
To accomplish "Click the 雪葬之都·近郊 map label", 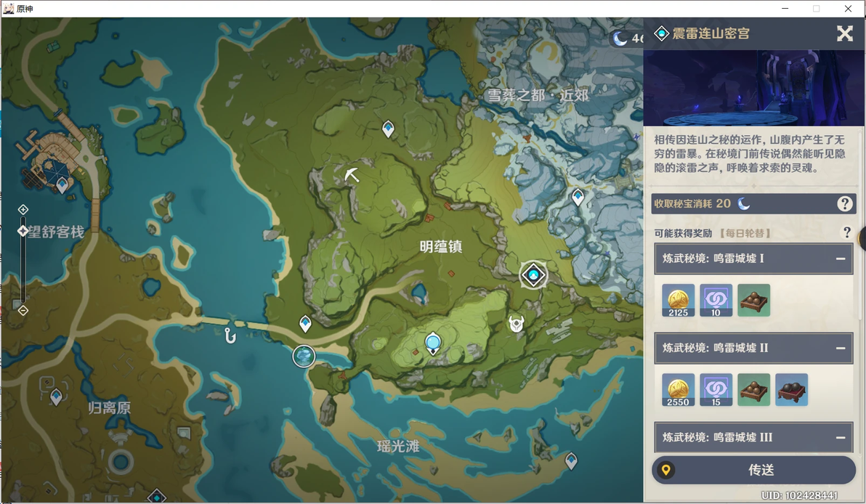I will point(537,96).
